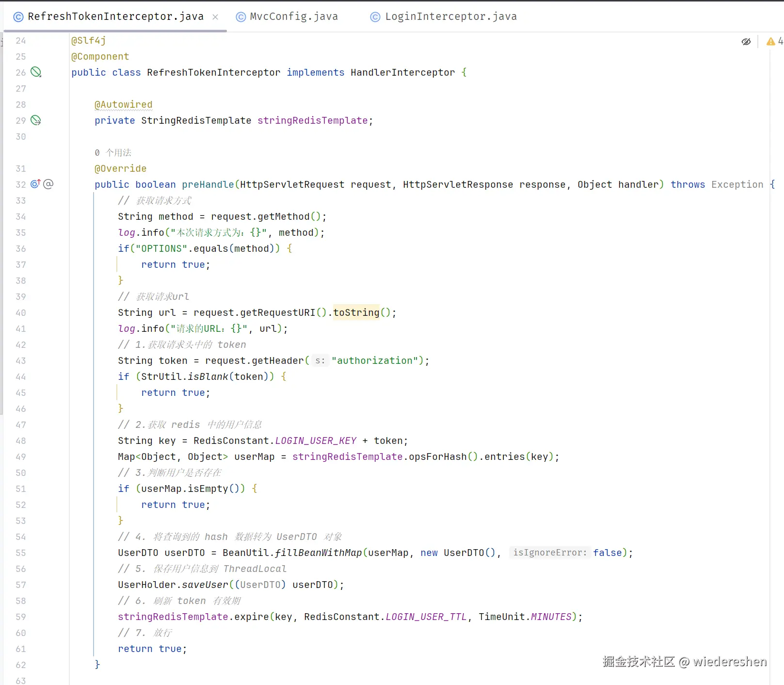Click the fillBeanWithMap method call
Image resolution: width=784 pixels, height=685 pixels.
tap(319, 553)
